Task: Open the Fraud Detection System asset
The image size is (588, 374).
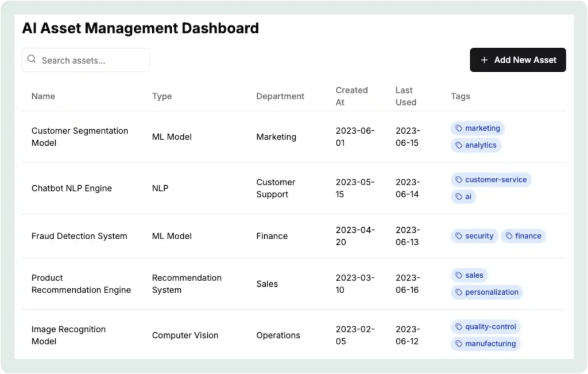Action: coord(79,236)
